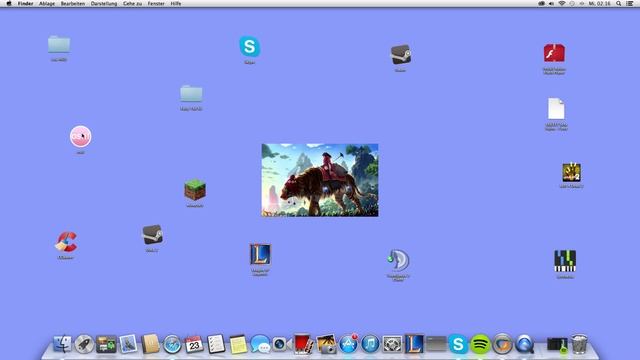
Task: Open the Darstellung menu
Action: click(x=104, y=3)
